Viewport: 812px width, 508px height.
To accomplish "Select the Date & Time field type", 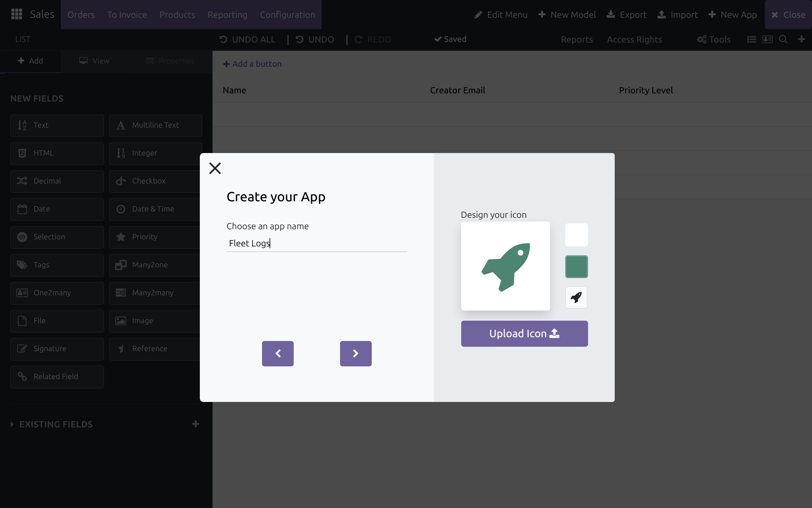I will (x=155, y=209).
